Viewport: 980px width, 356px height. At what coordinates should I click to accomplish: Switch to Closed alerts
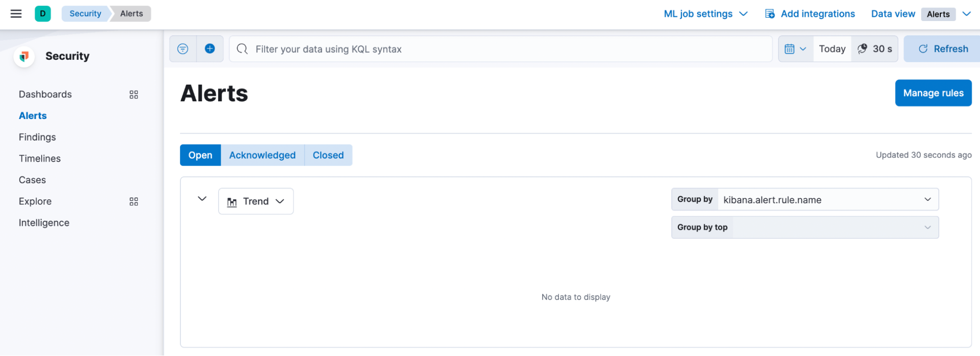[x=328, y=155]
